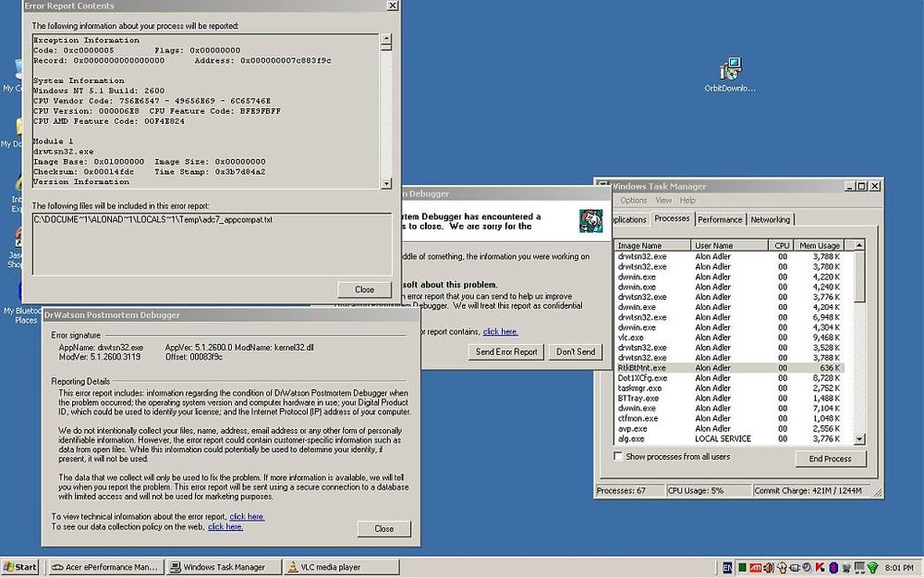The width and height of the screenshot is (924, 578).
Task: Select the Dot1XCfg.exe process row
Action: click(x=730, y=378)
